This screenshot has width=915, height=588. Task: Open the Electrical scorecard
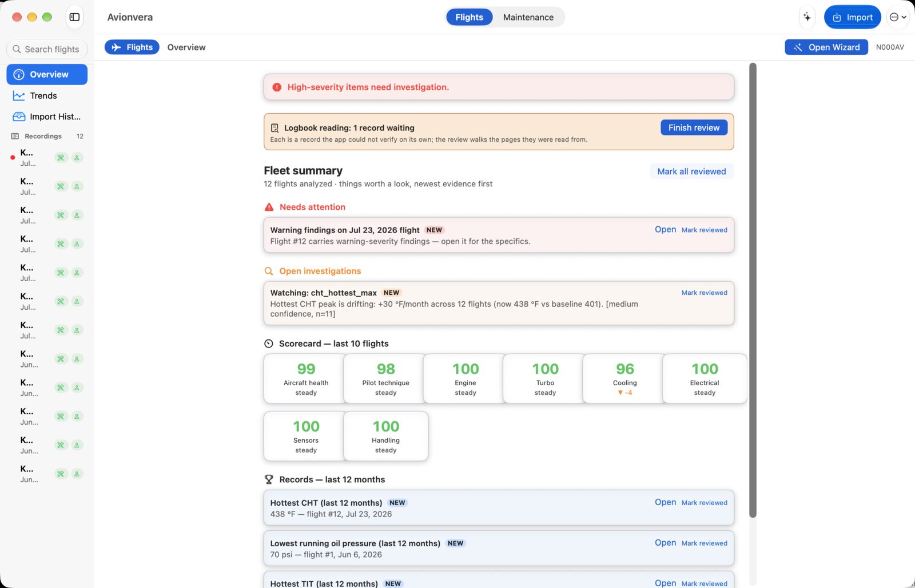705,379
